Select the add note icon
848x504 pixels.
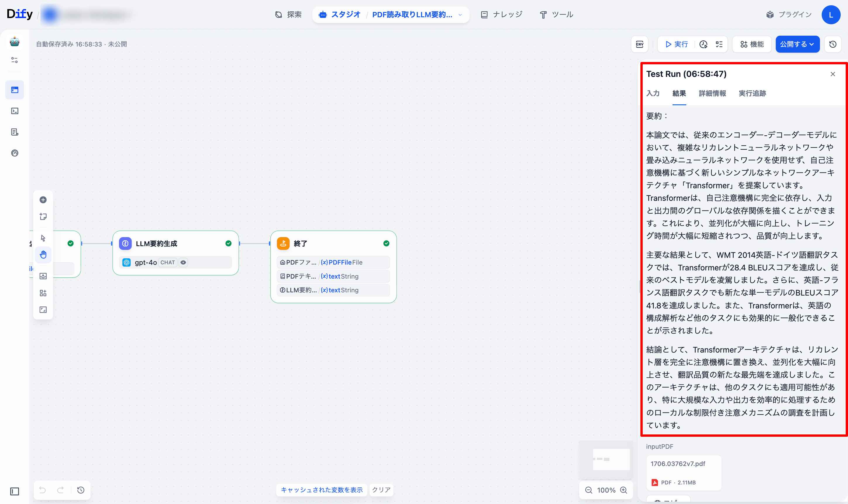pos(43,217)
